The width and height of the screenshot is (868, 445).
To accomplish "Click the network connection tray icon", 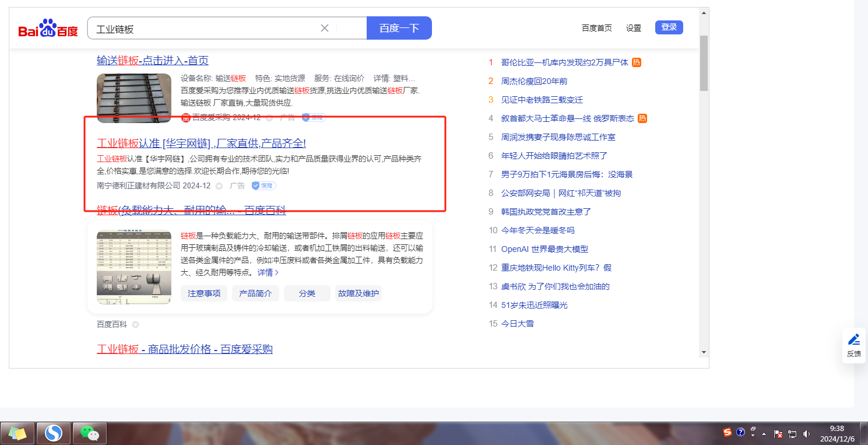I will (x=792, y=434).
